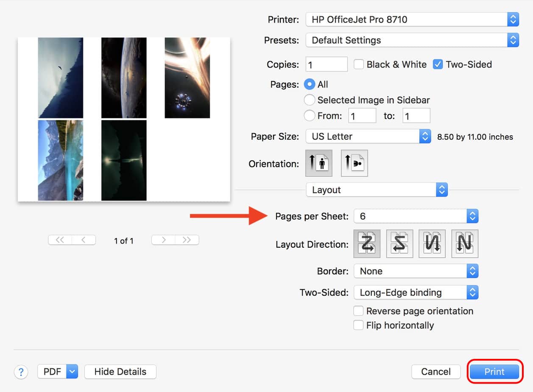Enable Flip horizontally checkbox
Viewport: 533px width, 392px height.
pos(359,325)
